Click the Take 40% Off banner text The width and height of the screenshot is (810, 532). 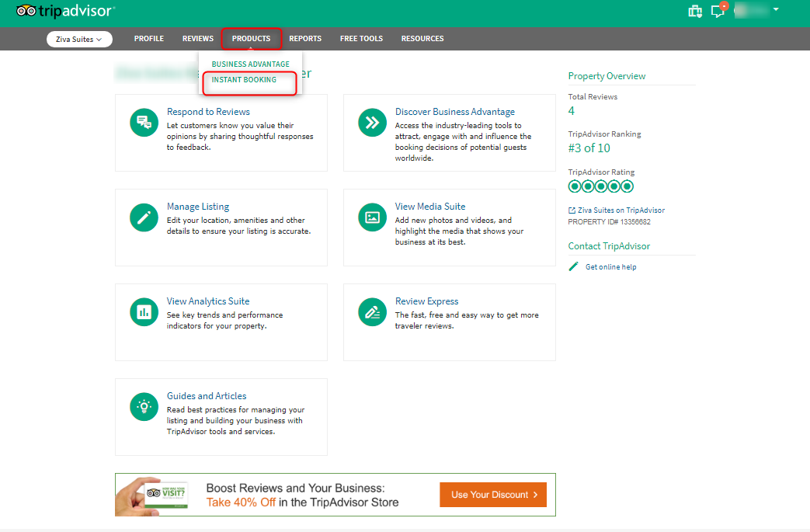pyautogui.click(x=242, y=502)
